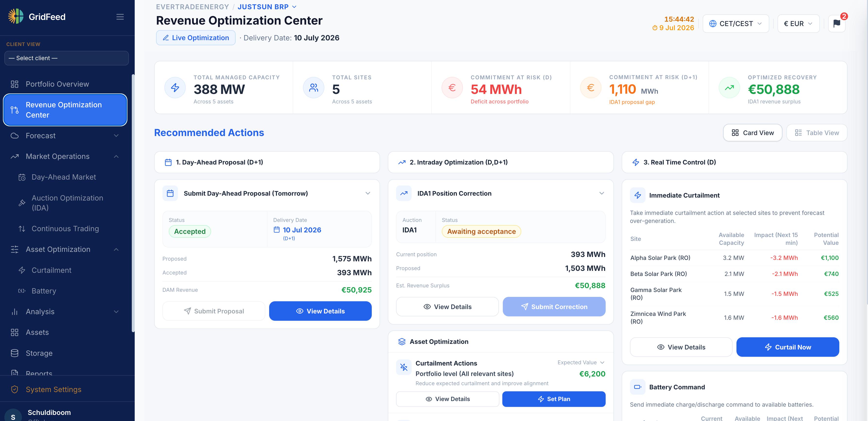Click the Submit Day-Ahead Proposal calendar icon
Viewport: 868px width, 421px height.
coord(170,193)
